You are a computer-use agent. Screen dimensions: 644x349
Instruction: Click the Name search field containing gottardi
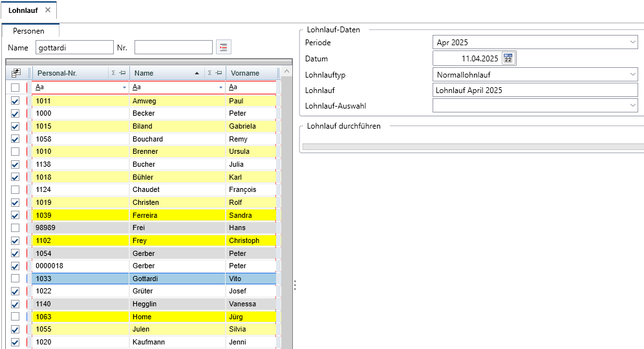coord(74,47)
